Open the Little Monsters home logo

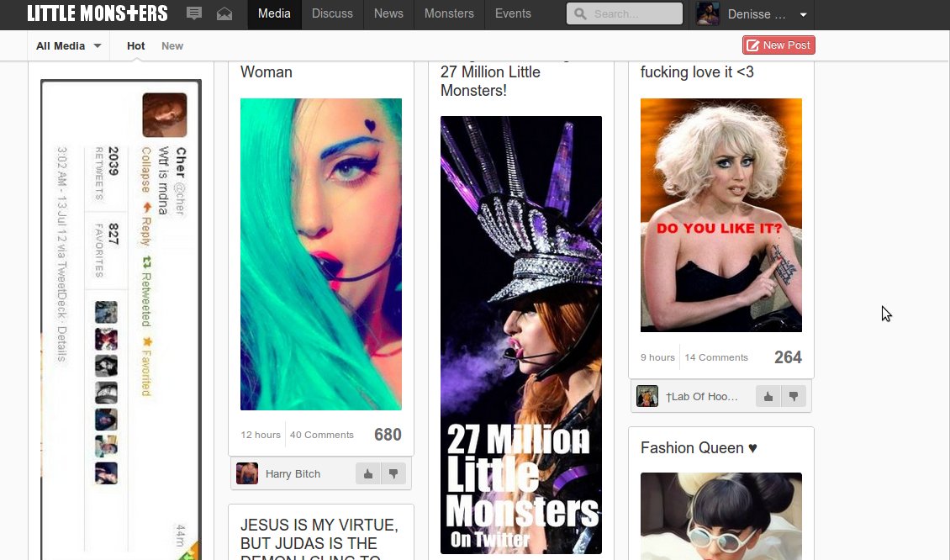97,13
